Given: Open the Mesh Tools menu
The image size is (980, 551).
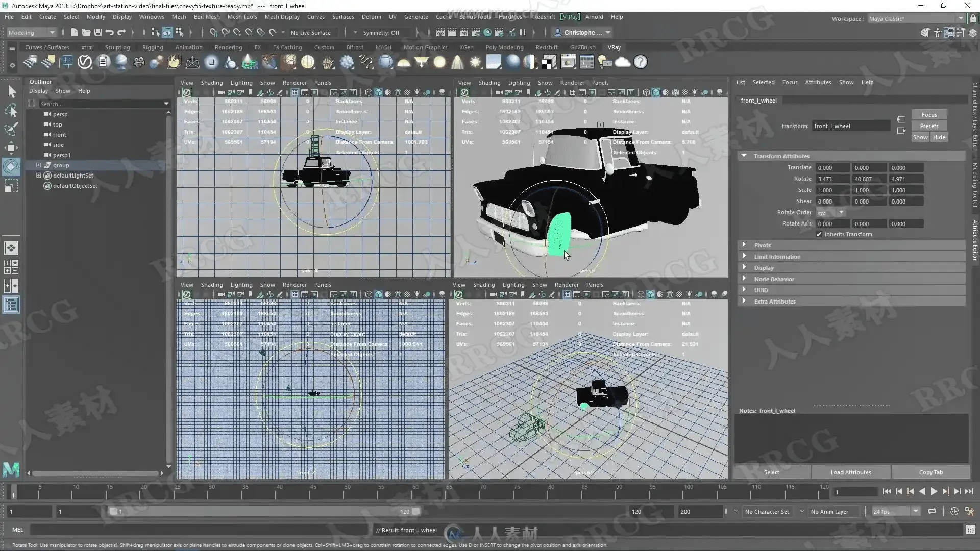Looking at the screenshot, I should pos(242,17).
